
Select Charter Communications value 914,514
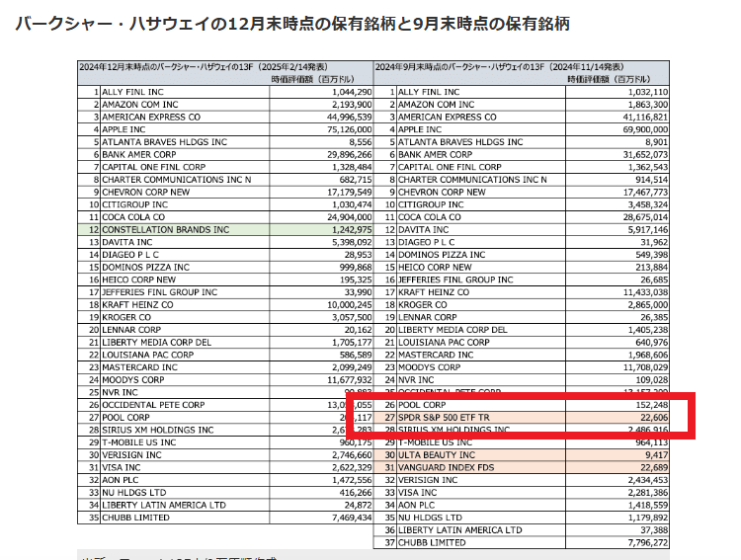click(x=652, y=180)
